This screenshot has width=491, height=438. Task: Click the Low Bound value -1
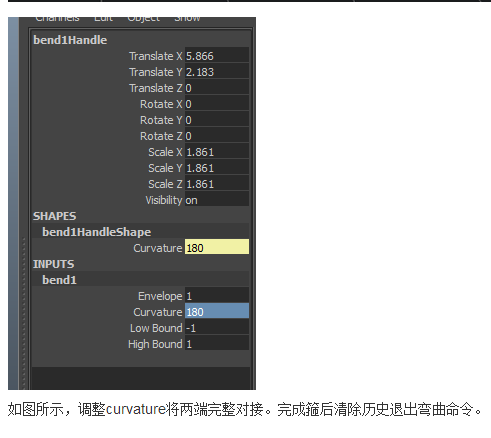coord(217,328)
